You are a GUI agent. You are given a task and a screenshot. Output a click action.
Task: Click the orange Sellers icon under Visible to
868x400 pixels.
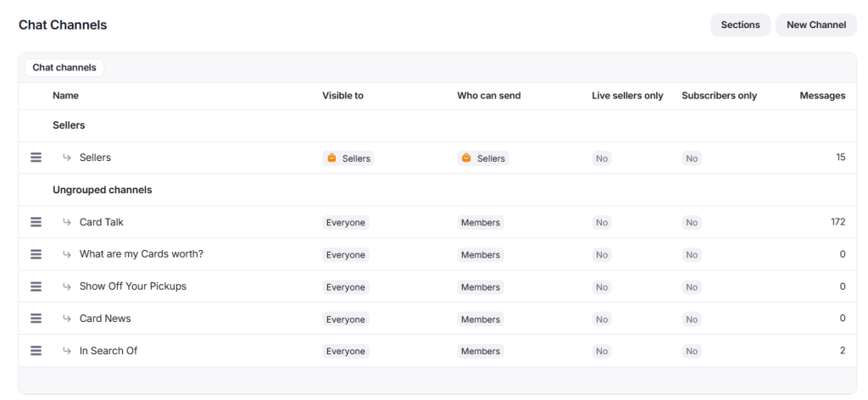pyautogui.click(x=331, y=158)
